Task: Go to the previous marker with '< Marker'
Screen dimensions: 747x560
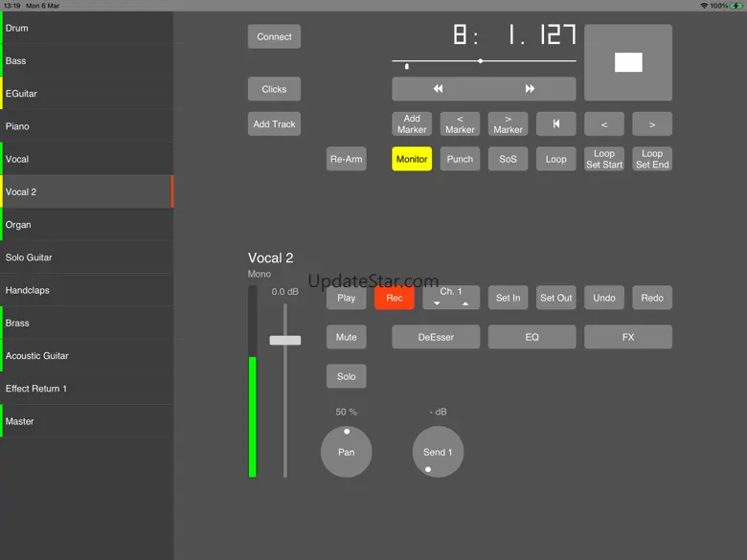Action: tap(460, 123)
